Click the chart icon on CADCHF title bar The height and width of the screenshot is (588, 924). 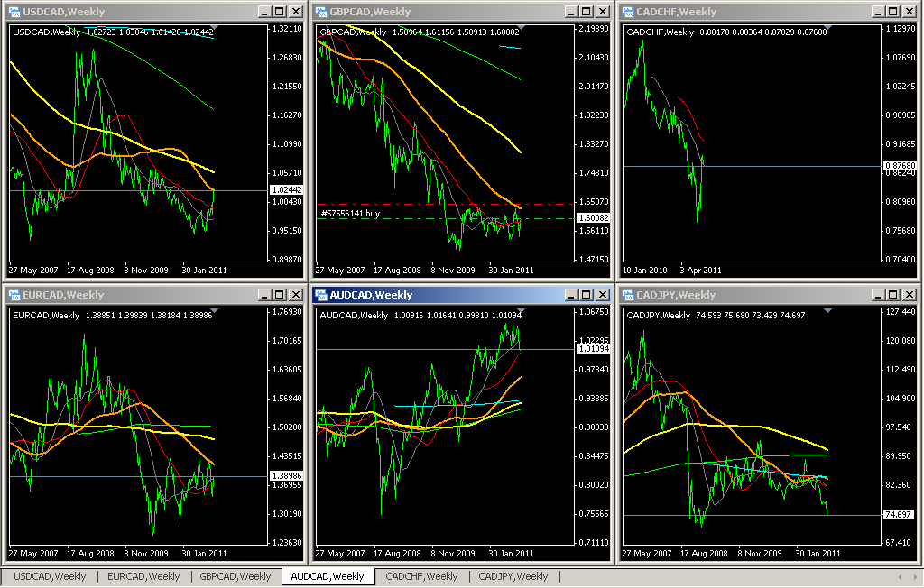[626, 12]
